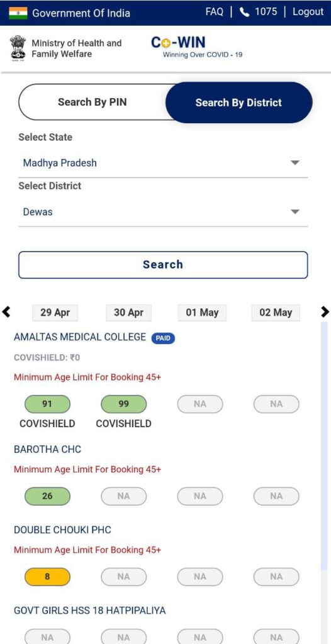Book the 91-dose Covishield slot
Screen dimensions: 331x644
click(47, 404)
